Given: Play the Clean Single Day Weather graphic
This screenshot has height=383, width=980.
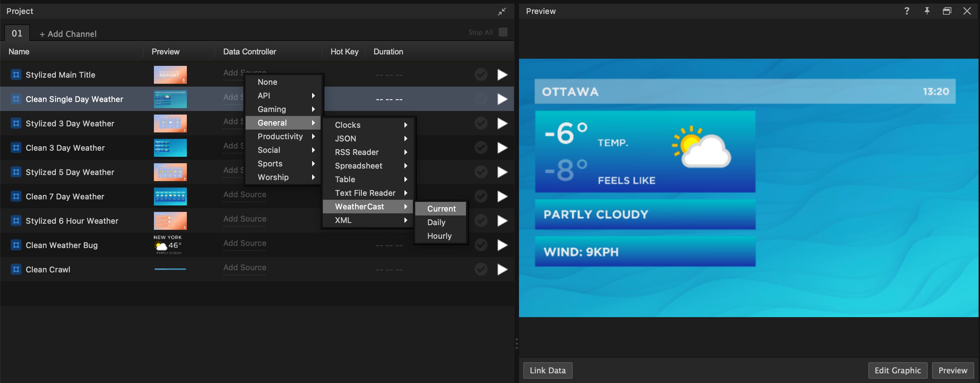Looking at the screenshot, I should pyautogui.click(x=502, y=99).
